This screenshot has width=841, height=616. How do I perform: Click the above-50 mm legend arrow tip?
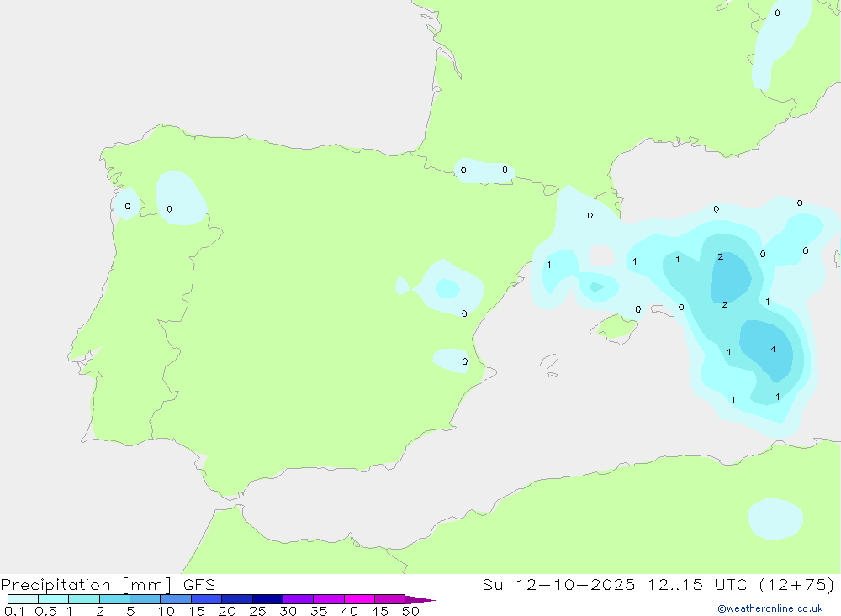click(x=420, y=599)
